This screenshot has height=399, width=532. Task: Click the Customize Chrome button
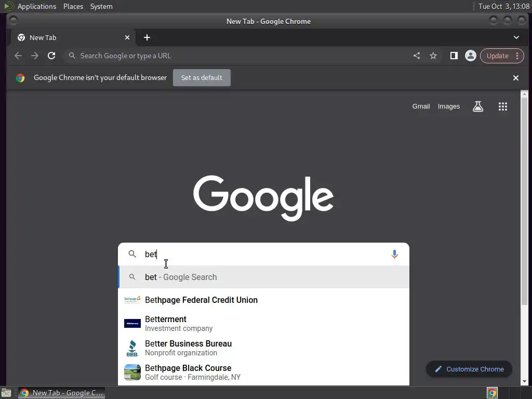tap(469, 369)
